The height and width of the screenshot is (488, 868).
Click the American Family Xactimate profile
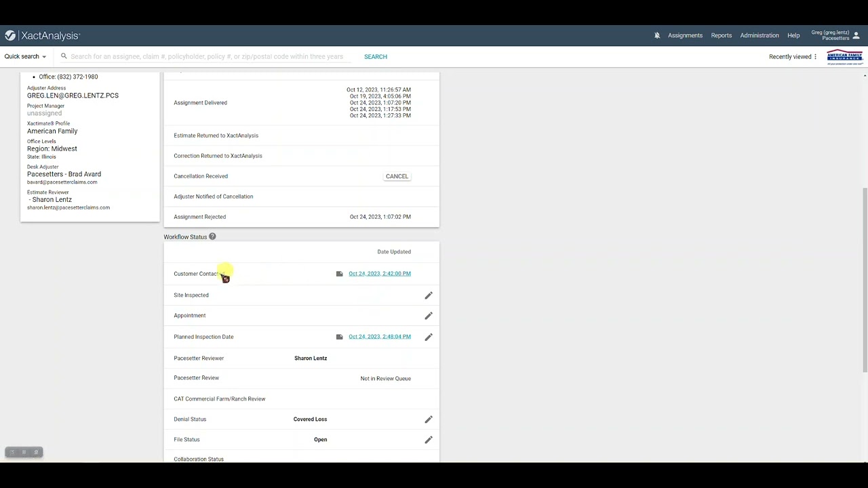52,131
